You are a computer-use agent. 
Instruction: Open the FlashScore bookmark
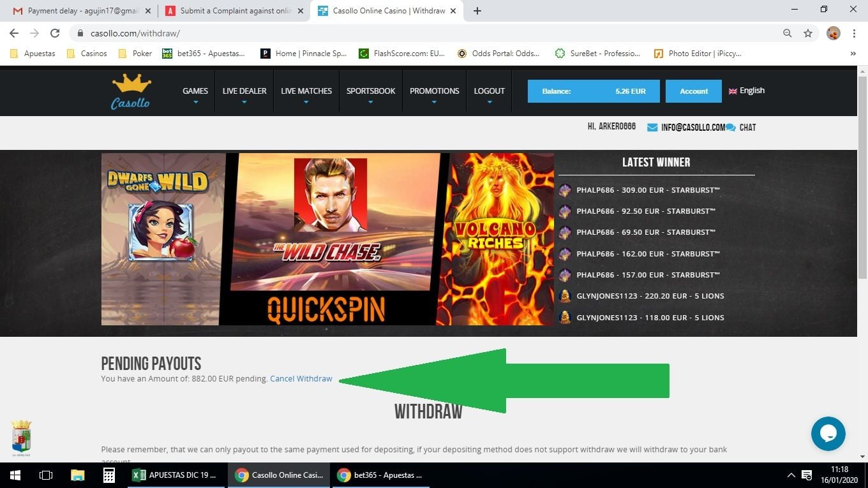(x=402, y=54)
